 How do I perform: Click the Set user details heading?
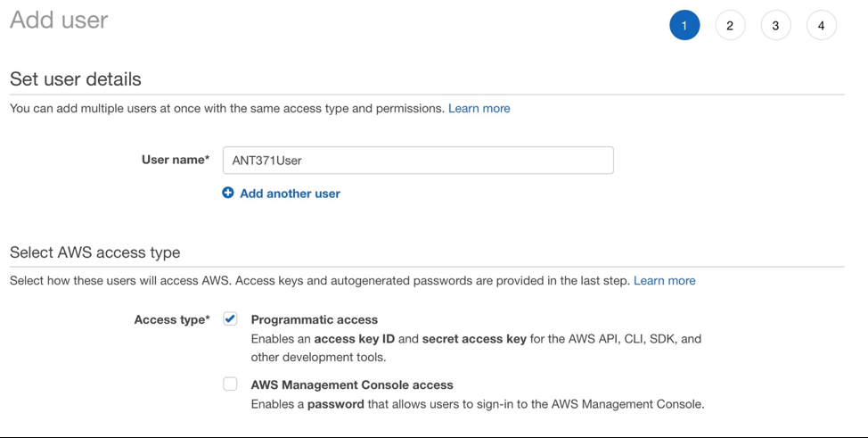pyautogui.click(x=75, y=79)
